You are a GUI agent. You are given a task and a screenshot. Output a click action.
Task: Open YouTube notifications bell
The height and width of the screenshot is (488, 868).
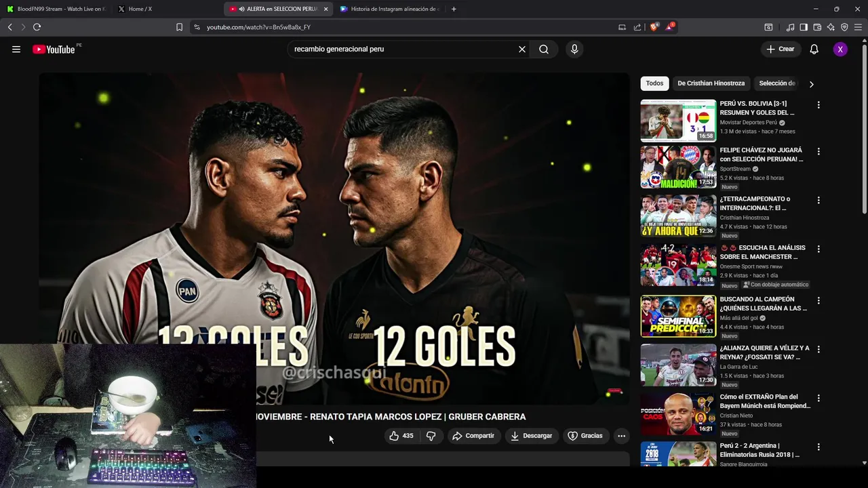pos(814,49)
